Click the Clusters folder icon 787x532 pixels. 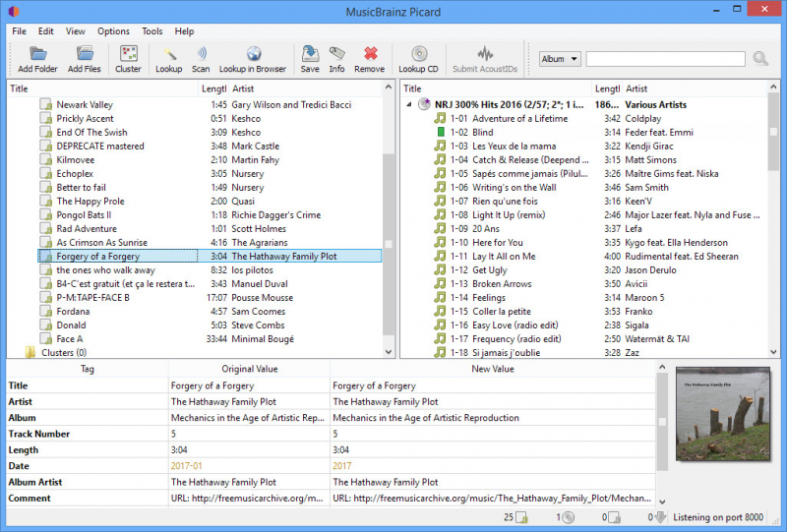click(30, 352)
